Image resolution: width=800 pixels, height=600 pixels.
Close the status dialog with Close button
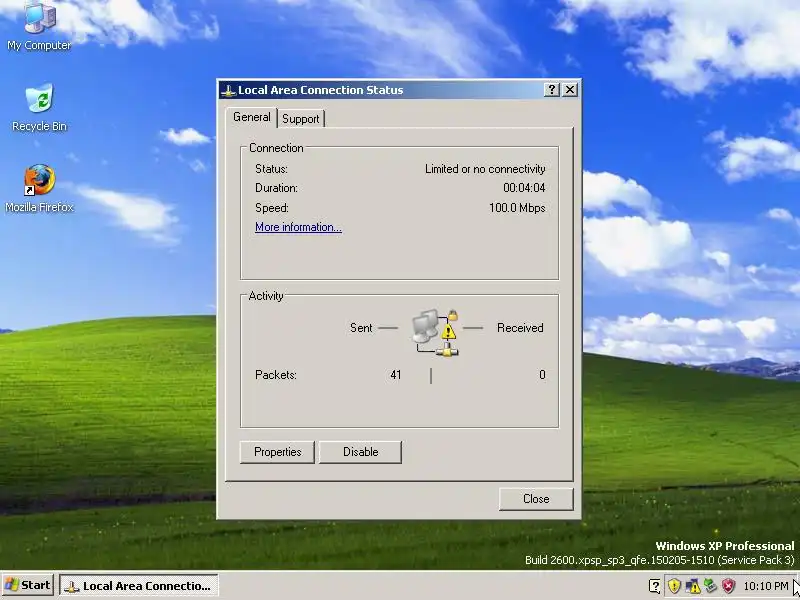[x=536, y=499]
